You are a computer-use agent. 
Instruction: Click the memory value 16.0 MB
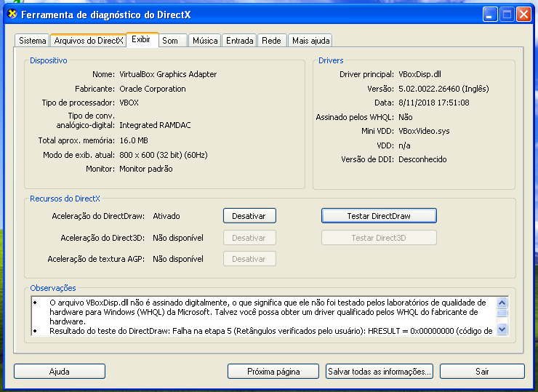click(x=134, y=140)
